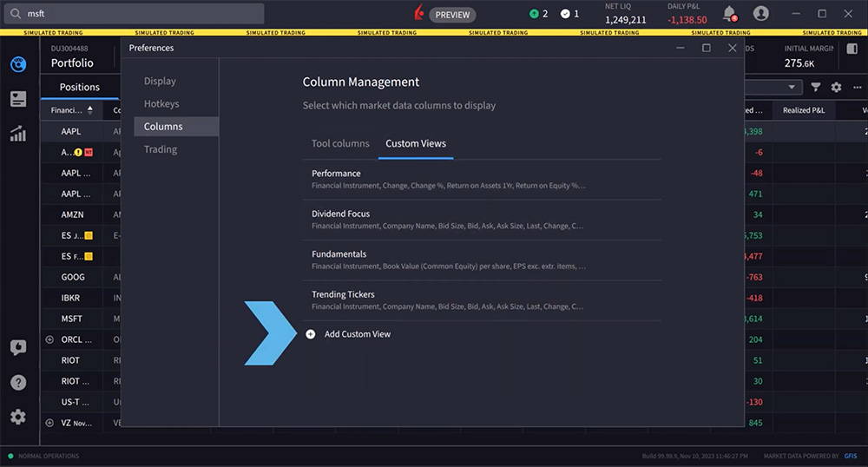Open the news panel sidebar icon
The height and width of the screenshot is (467, 868).
pyautogui.click(x=18, y=99)
